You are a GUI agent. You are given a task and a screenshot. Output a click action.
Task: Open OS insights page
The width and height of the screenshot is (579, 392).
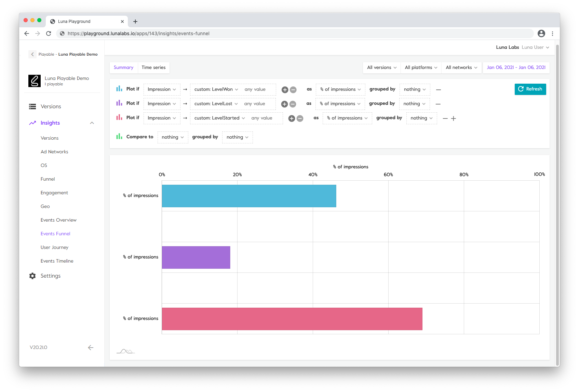tap(44, 165)
